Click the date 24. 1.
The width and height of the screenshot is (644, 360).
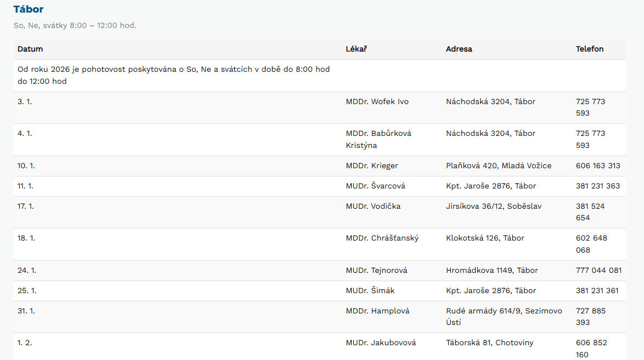pos(26,270)
